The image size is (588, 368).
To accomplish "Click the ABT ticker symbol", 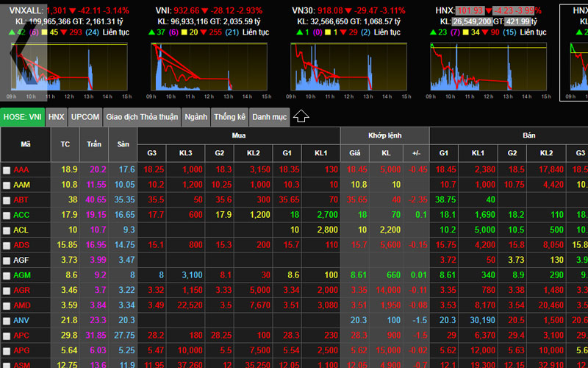I will pyautogui.click(x=21, y=199).
